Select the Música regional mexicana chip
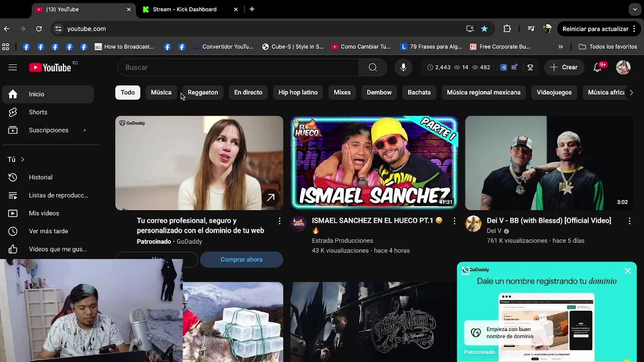Image resolution: width=644 pixels, height=362 pixels. coord(484,93)
